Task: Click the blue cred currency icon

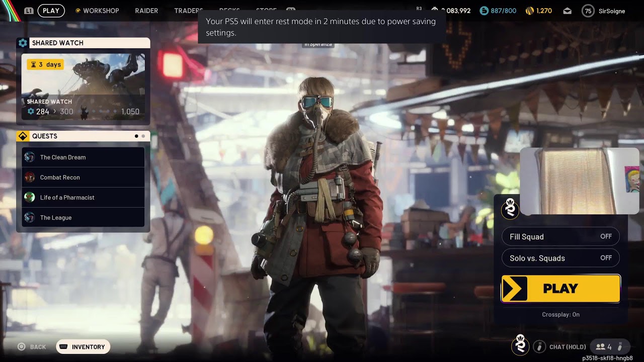Action: tap(484, 11)
